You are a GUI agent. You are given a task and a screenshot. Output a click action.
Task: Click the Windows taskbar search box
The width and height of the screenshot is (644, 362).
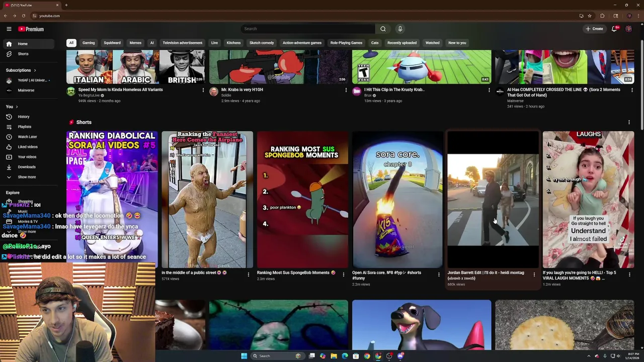(277, 356)
